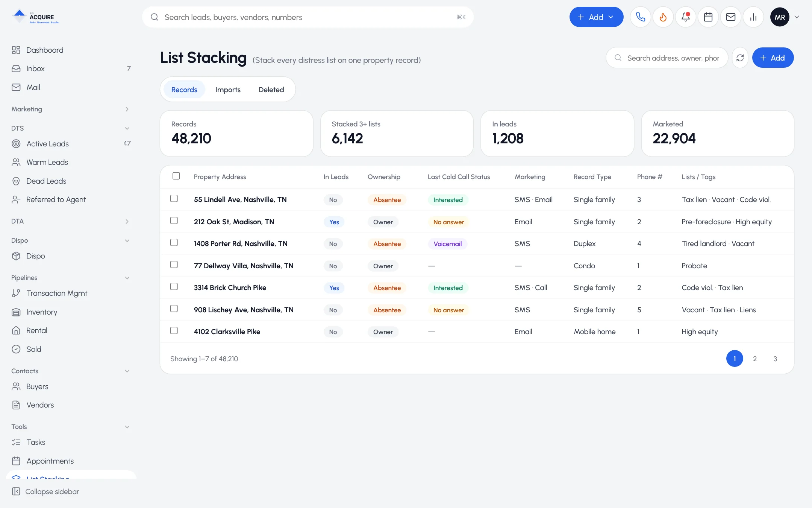The width and height of the screenshot is (812, 508).
Task: Open the calendar icon in top bar
Action: pos(708,17)
